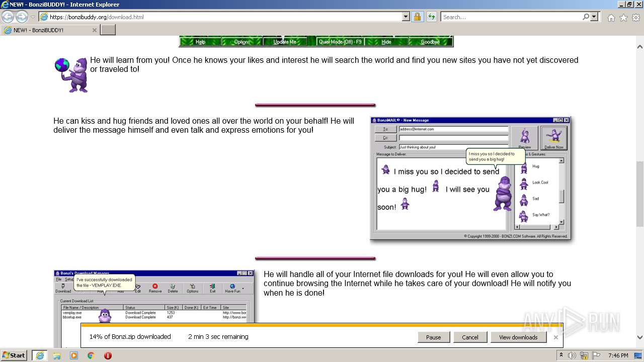Click the Cc button in BonziMAIL screenshot
The image size is (644, 362).
(386, 138)
